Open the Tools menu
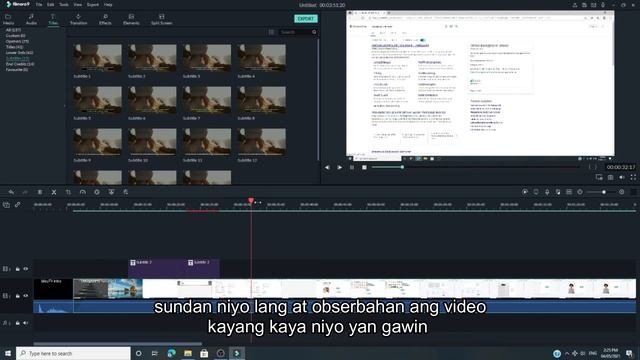This screenshot has width=640, height=360. [x=64, y=4]
